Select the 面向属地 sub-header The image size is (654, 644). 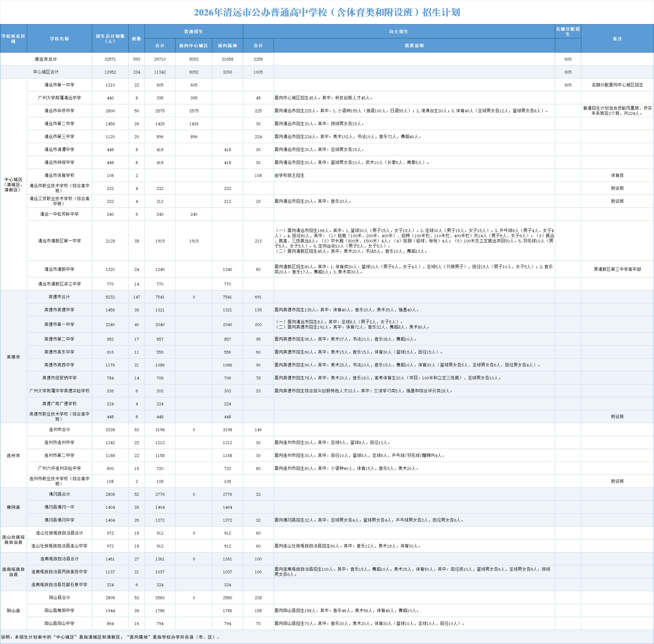coord(227,46)
